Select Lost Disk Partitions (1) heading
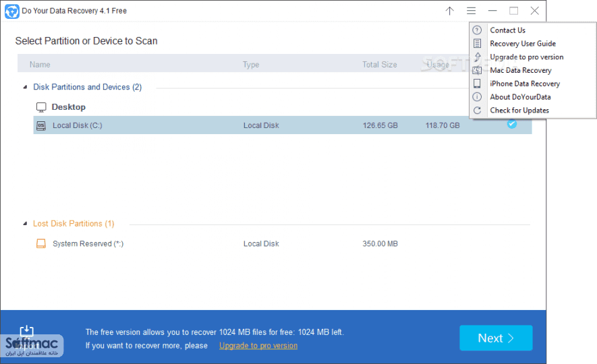Viewport: 597px width, 364px height. [x=74, y=224]
